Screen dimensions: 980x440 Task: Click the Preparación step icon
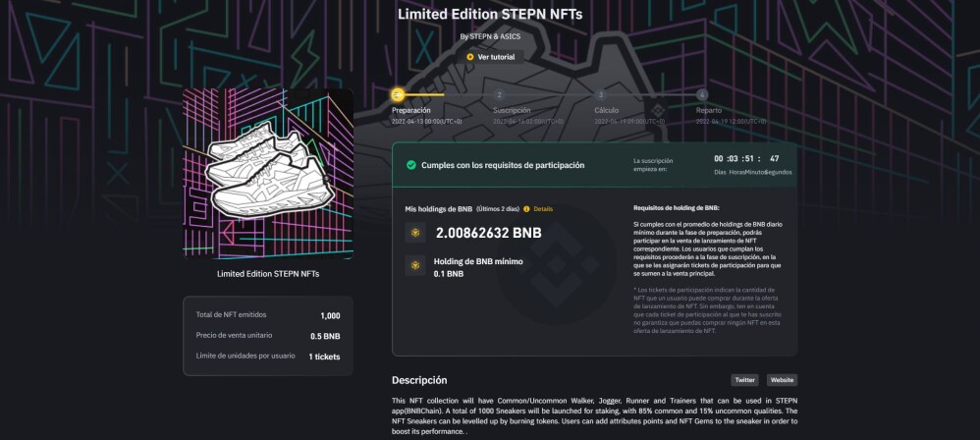coord(398,95)
